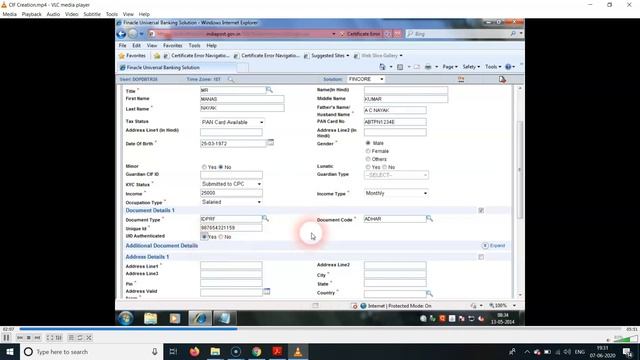Viewport: 640px width, 360px height.
Task: Open the VLC Media menu
Action: click(9, 14)
